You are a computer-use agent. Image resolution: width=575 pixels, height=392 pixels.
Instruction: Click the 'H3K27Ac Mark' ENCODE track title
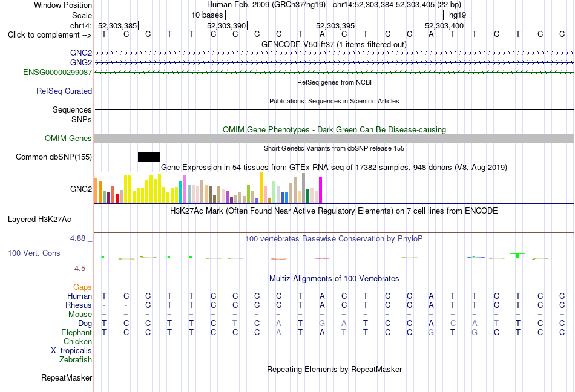tap(333, 211)
